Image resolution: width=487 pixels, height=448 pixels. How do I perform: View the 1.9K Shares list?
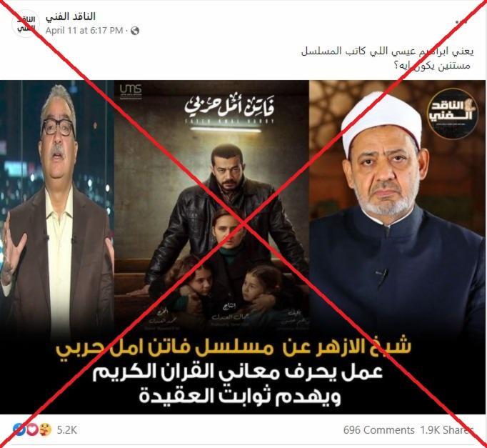(x=446, y=430)
